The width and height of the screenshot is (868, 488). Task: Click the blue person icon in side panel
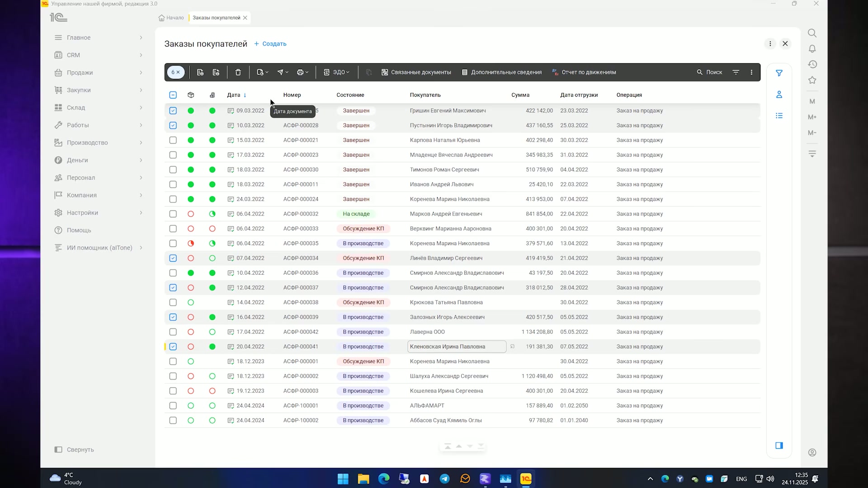click(779, 94)
